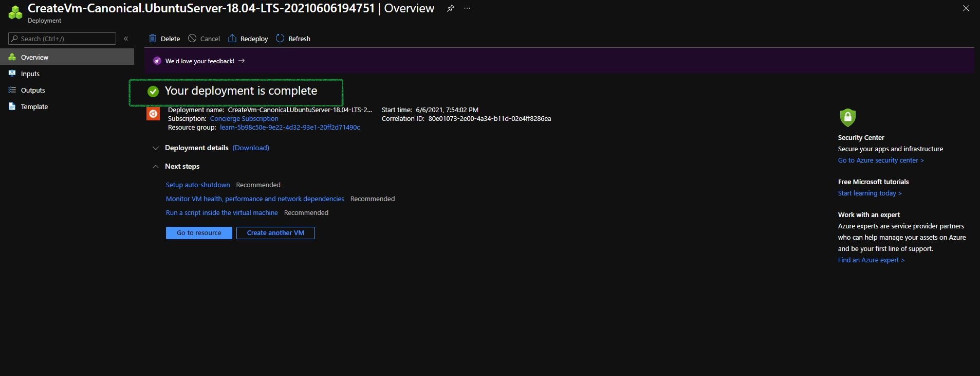
Task: Download the deployment details
Action: 251,148
